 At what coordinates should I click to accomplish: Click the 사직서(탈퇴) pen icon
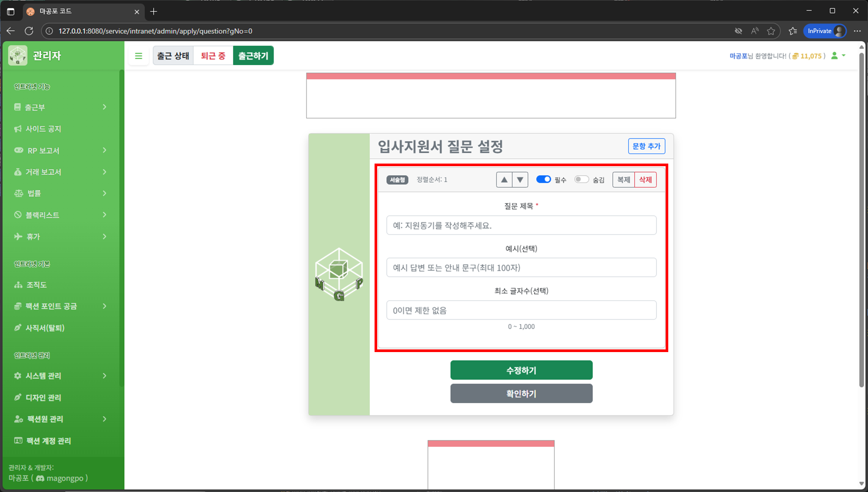tap(18, 328)
